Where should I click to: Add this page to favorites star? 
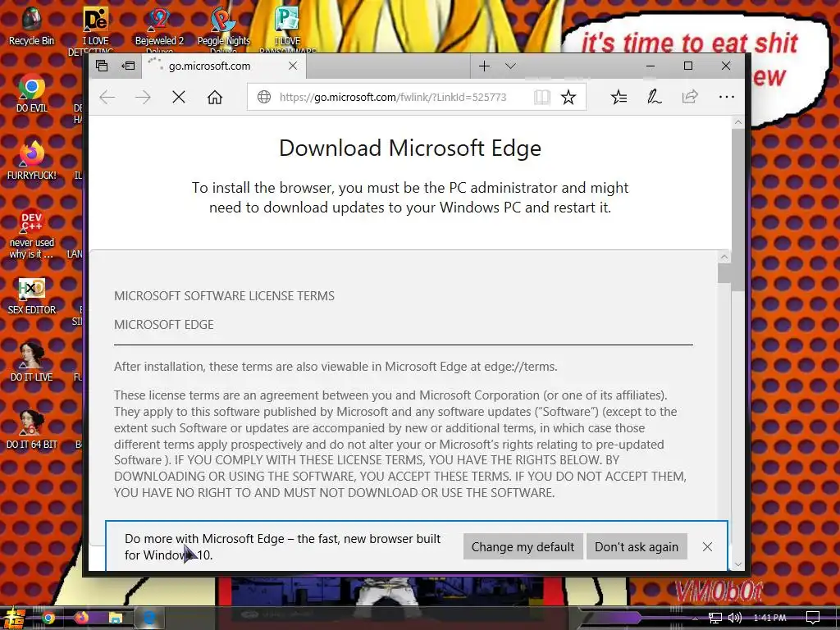(x=568, y=97)
